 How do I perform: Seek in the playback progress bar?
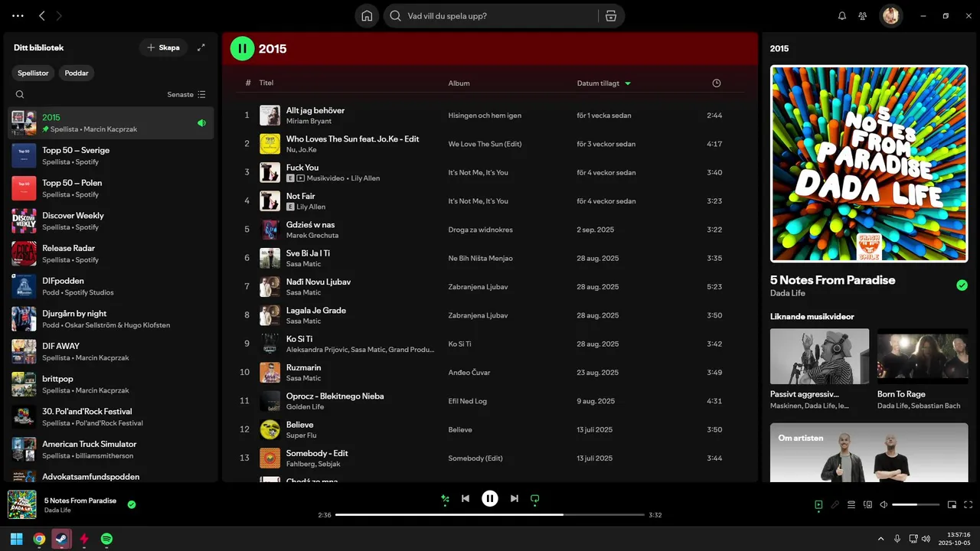click(x=490, y=515)
